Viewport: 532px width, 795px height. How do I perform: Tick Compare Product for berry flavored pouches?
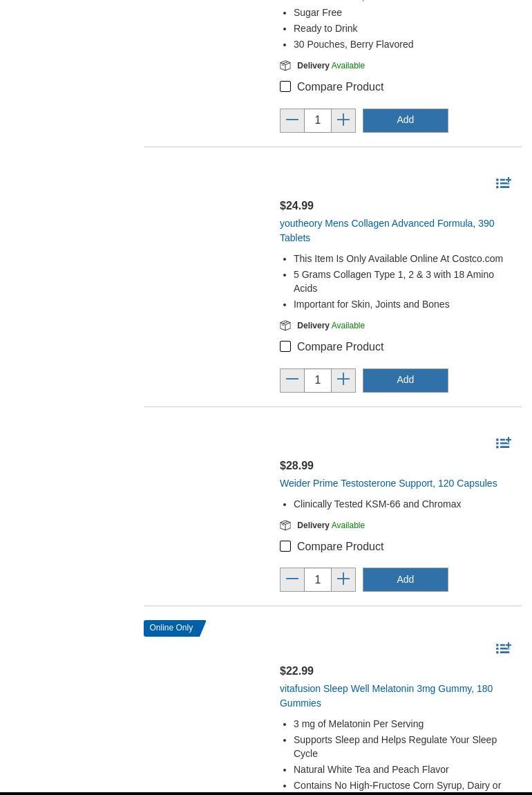click(x=285, y=86)
